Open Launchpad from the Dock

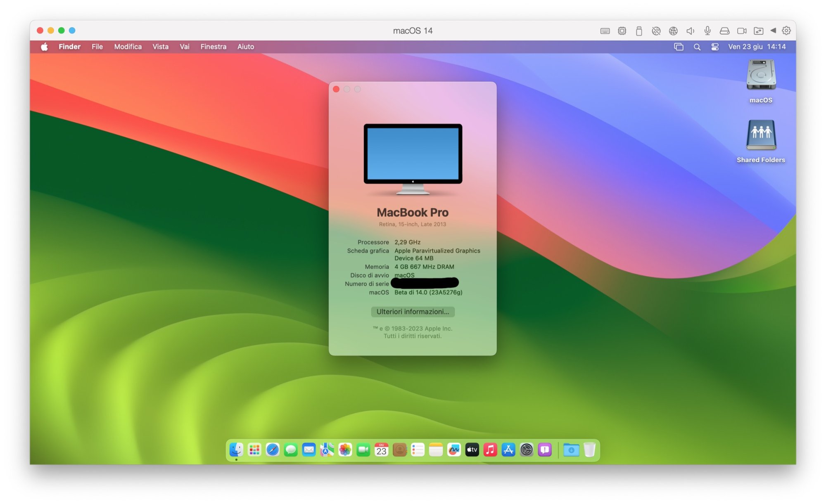(254, 450)
